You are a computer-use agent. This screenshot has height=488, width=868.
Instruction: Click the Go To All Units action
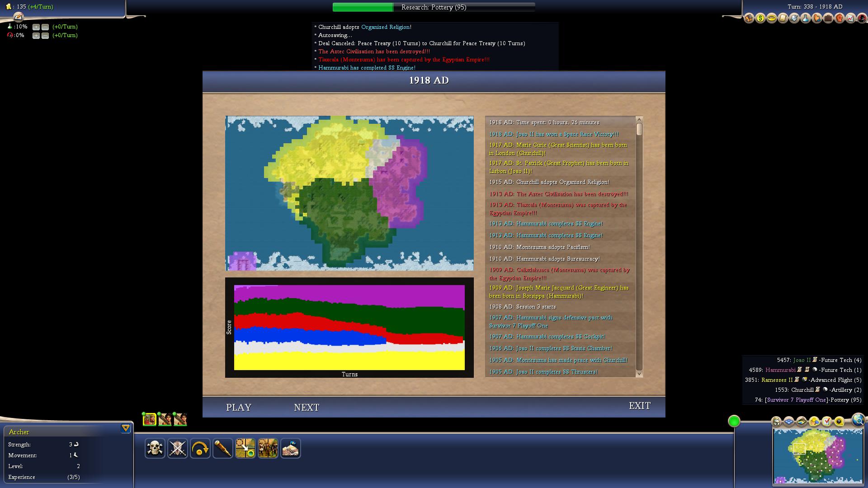[x=268, y=448]
